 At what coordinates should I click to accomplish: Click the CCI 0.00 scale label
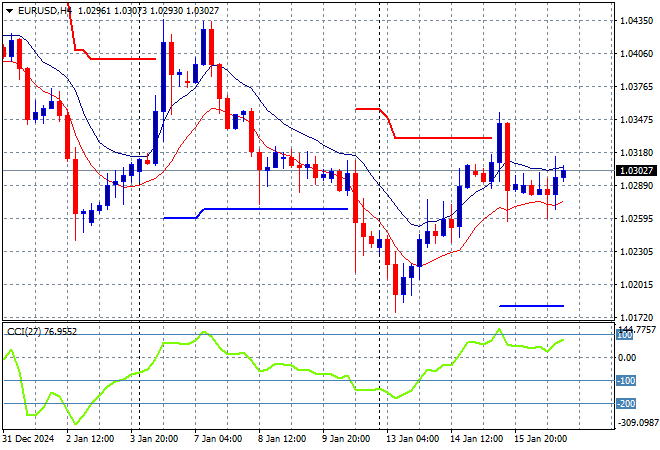[x=627, y=358]
